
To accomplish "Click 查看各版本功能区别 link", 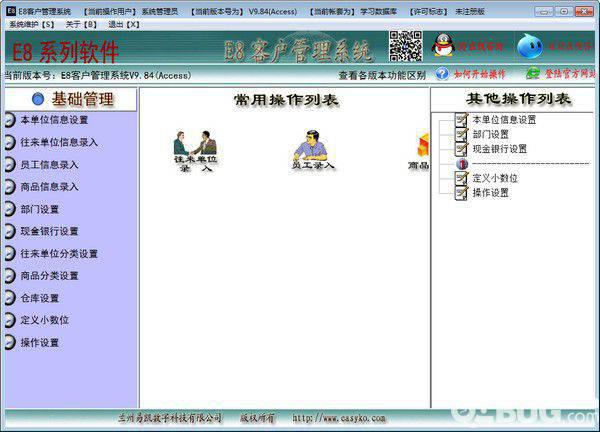I will coord(382,75).
